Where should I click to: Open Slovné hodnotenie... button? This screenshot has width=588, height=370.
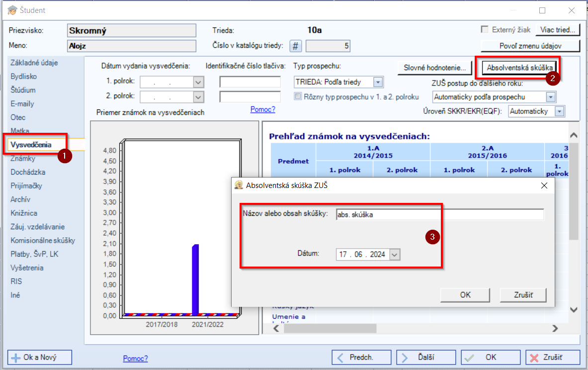click(434, 68)
